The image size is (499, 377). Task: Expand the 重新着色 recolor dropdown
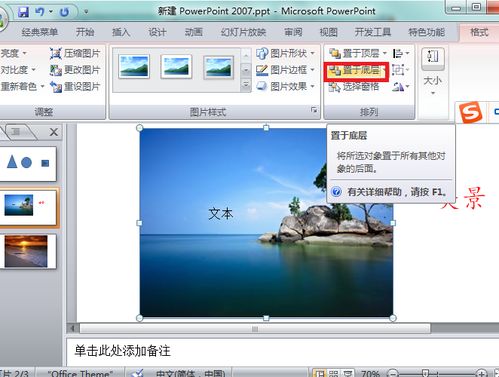tap(23, 86)
